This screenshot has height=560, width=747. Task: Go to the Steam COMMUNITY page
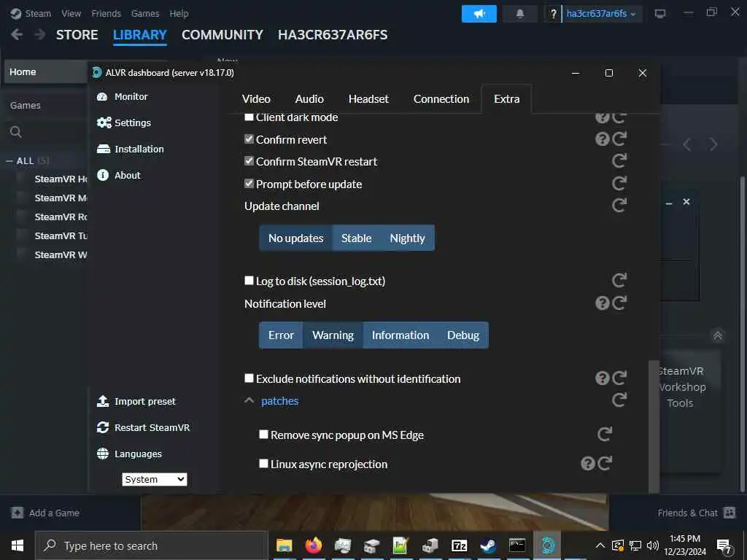coord(222,35)
